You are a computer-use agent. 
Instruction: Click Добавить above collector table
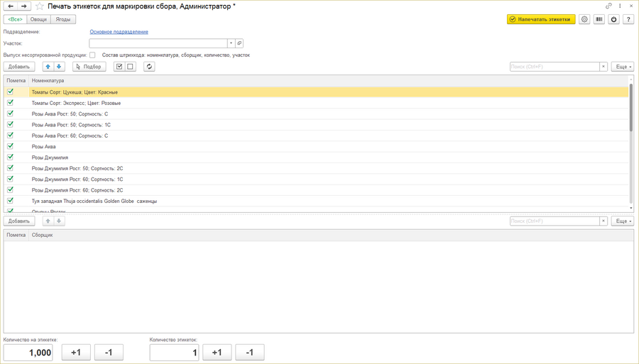tap(19, 221)
